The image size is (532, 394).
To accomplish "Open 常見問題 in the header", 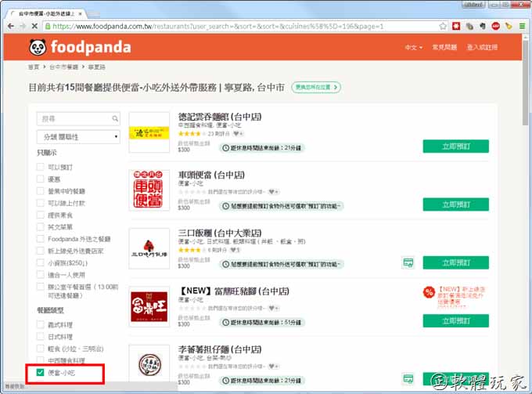I will 444,47.
